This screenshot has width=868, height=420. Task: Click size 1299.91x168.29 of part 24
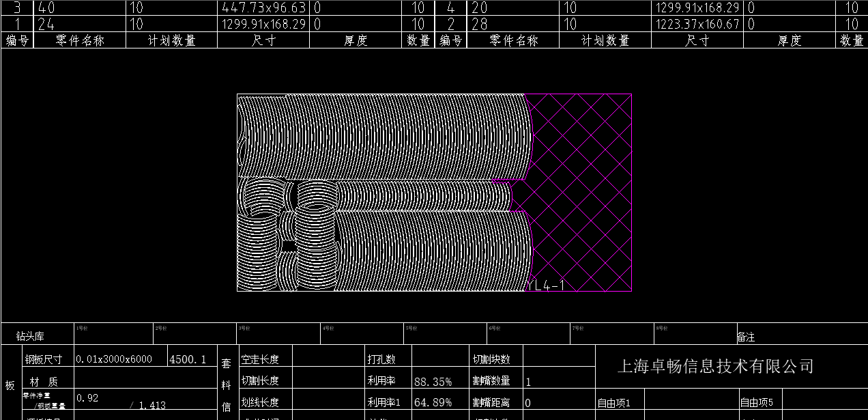coord(265,25)
